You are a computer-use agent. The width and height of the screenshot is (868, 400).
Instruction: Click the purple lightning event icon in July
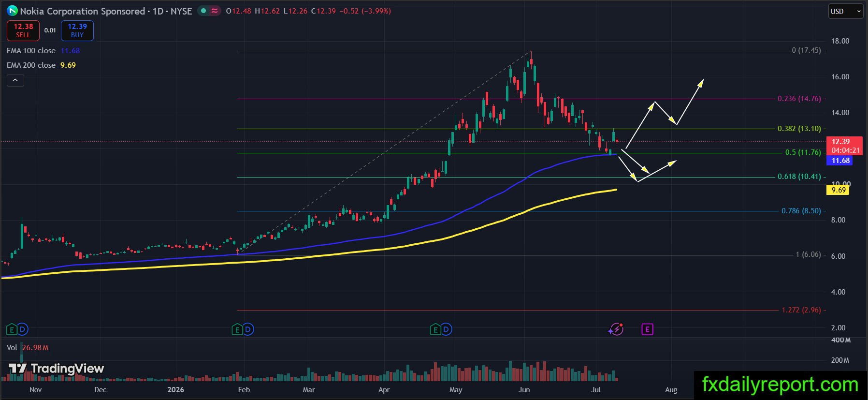(x=616, y=329)
